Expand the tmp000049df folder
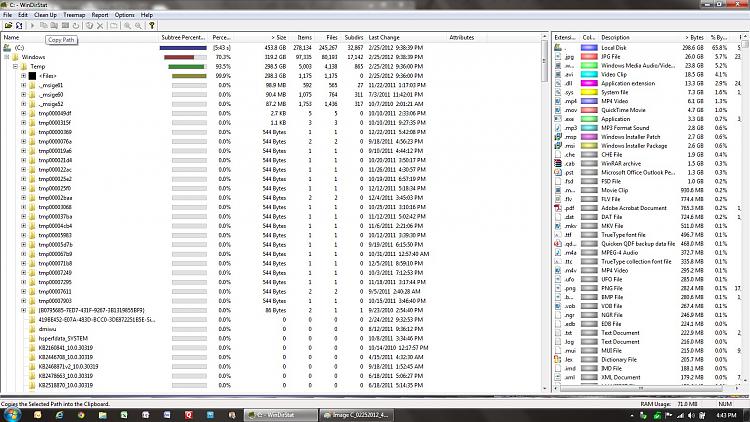This screenshot has width=750, height=422. [x=23, y=113]
